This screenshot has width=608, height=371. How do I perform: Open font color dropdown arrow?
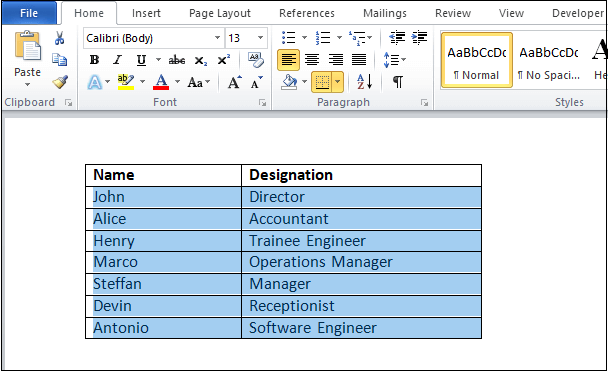pos(177,82)
